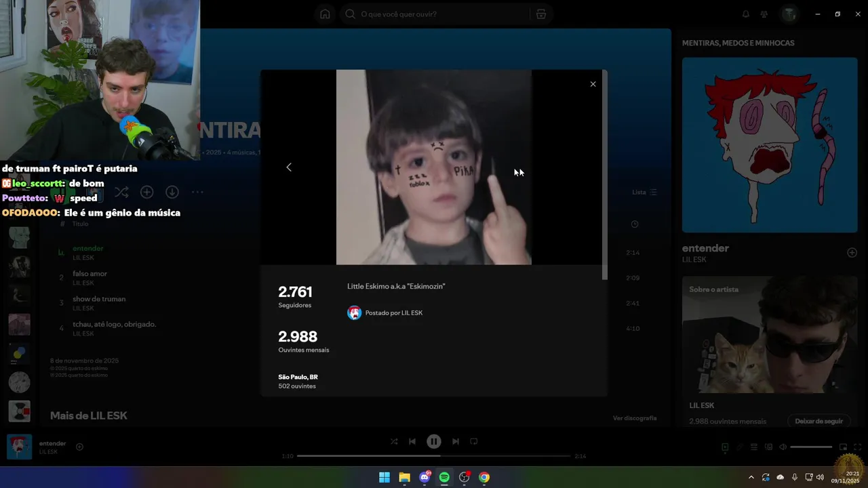The height and width of the screenshot is (488, 868).
Task: Open 'Ver discografia' link
Action: 634,418
